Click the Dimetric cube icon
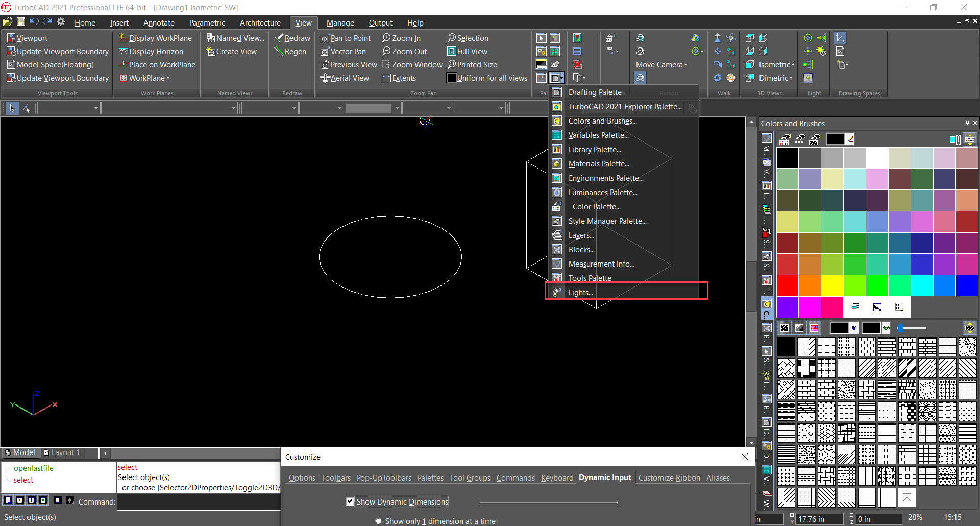This screenshot has height=526, width=980. coord(750,78)
